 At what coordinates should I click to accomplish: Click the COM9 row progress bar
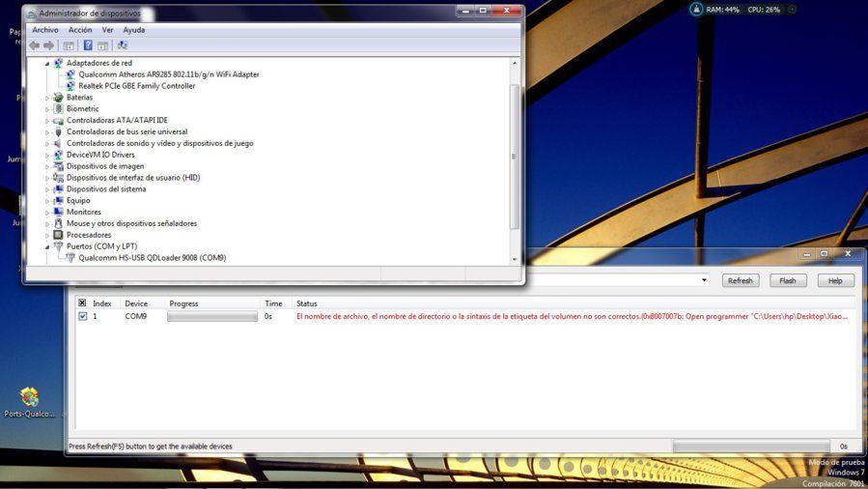[212, 316]
